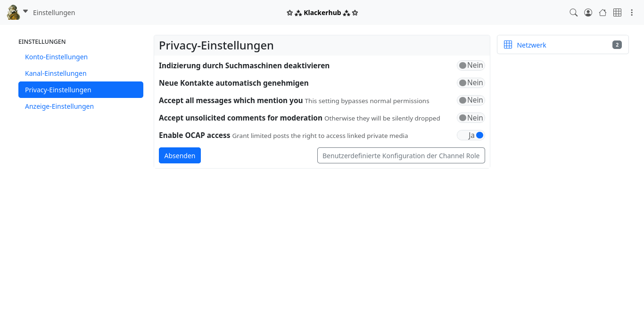Click the Netzwerk grid icon
Screen dimensions: 644x315
[x=508, y=45]
